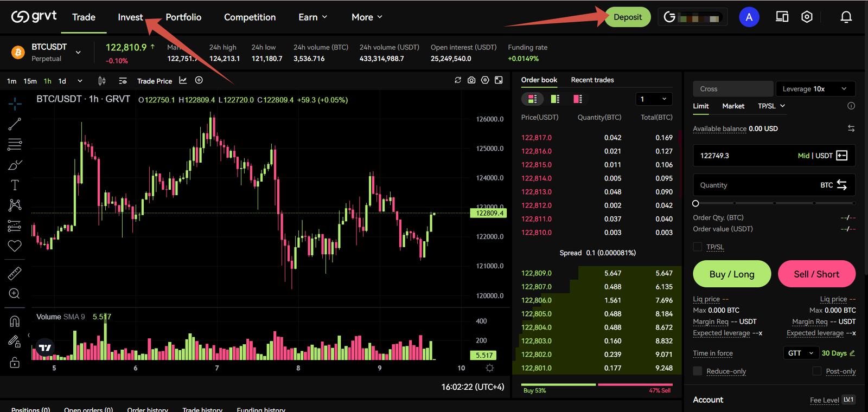Open the GTT time in force dropdown

[x=801, y=353]
